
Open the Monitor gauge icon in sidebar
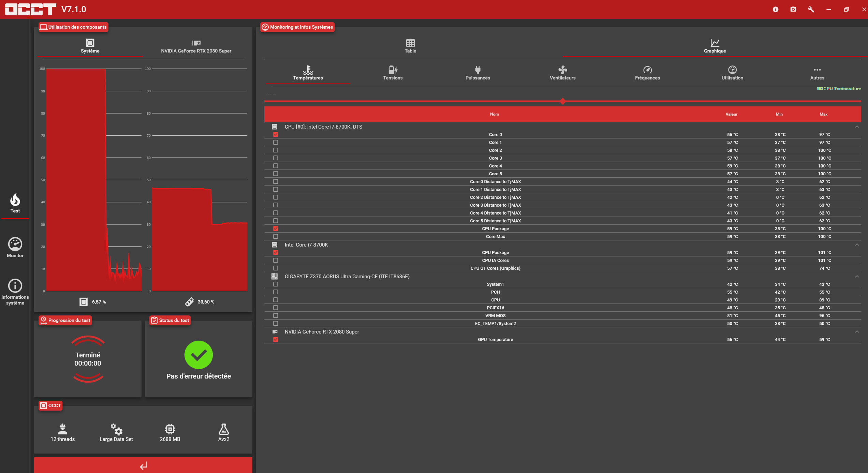(x=15, y=244)
